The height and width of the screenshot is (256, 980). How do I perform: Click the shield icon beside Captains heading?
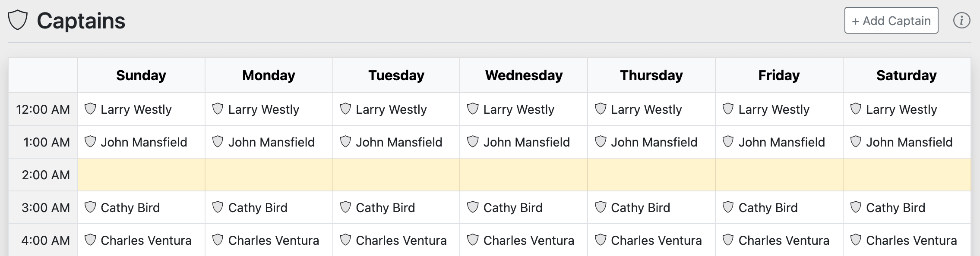pyautogui.click(x=18, y=21)
